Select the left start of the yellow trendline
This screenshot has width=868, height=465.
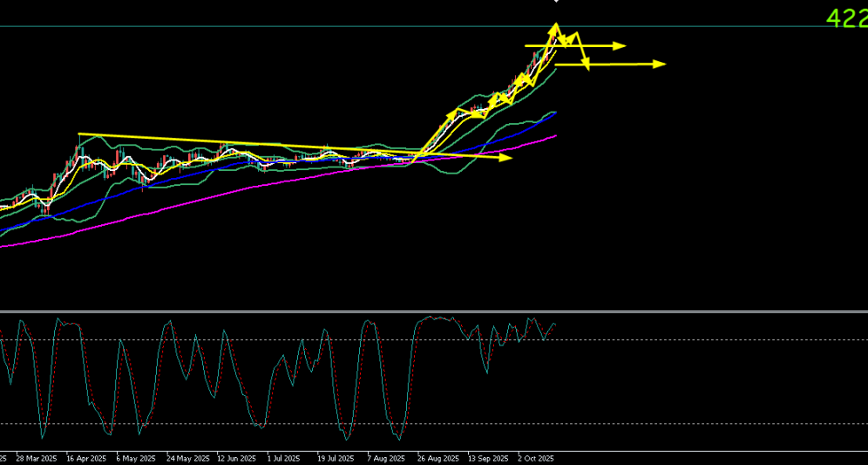[79, 134]
